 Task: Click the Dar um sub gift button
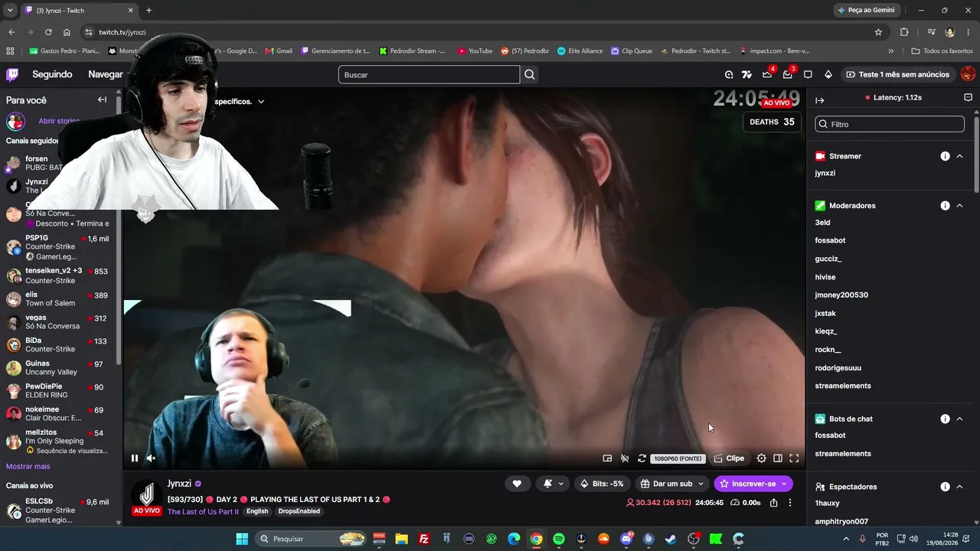pos(671,484)
